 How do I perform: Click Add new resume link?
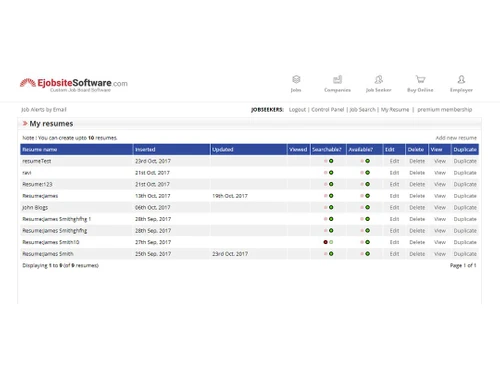[456, 138]
